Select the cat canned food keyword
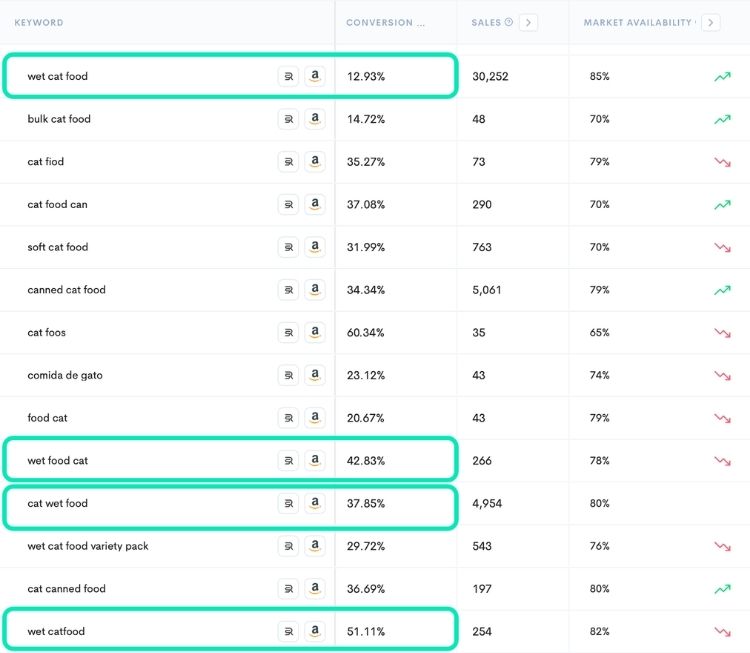The height and width of the screenshot is (653, 750). click(66, 589)
